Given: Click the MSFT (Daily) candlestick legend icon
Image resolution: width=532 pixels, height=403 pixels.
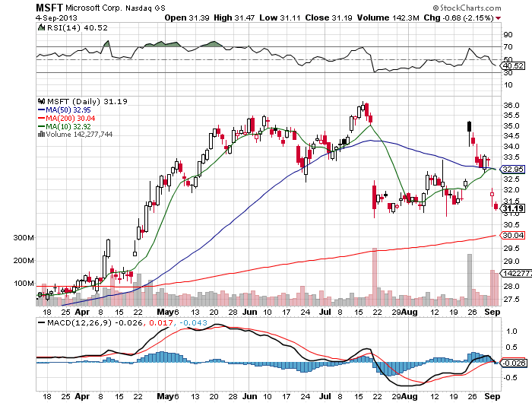Looking at the screenshot, I should click(x=41, y=101).
